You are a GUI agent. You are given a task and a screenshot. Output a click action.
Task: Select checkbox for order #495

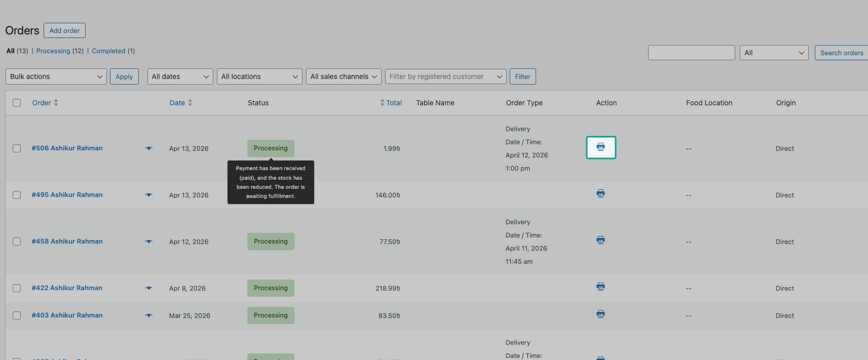17,195
